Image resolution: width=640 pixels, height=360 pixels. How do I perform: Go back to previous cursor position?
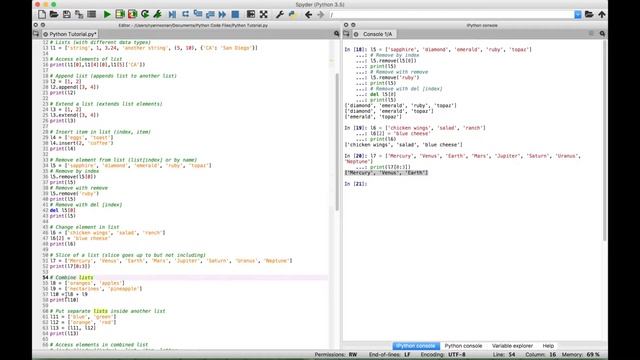pyautogui.click(x=309, y=14)
